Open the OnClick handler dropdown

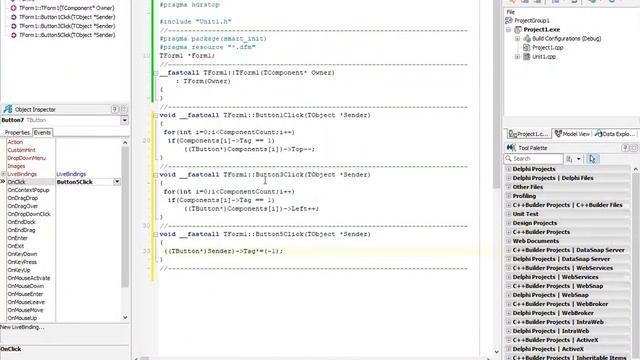(x=117, y=182)
